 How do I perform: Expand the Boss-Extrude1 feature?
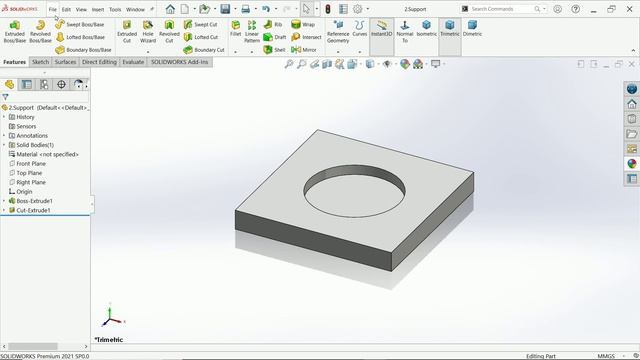pyautogui.click(x=4, y=201)
